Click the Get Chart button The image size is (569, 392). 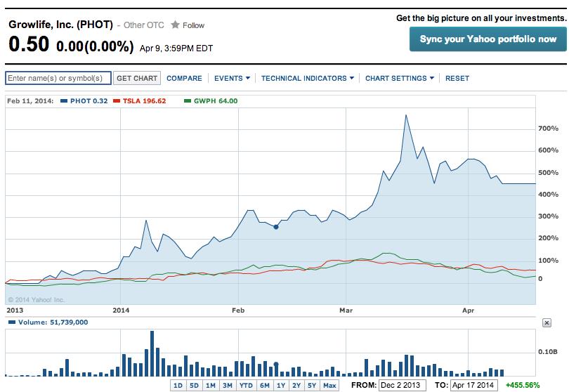coord(137,79)
